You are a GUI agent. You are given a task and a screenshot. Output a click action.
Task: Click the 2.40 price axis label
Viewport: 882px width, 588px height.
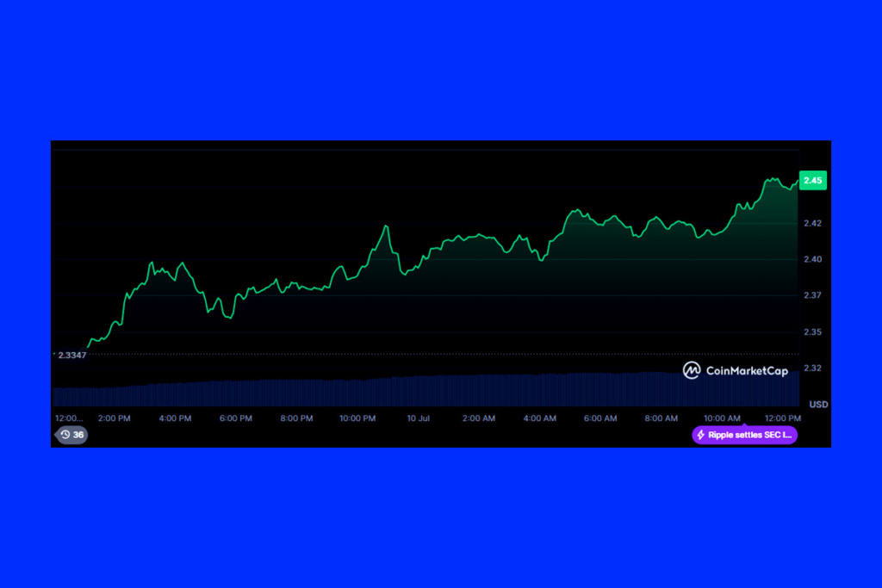pos(812,259)
